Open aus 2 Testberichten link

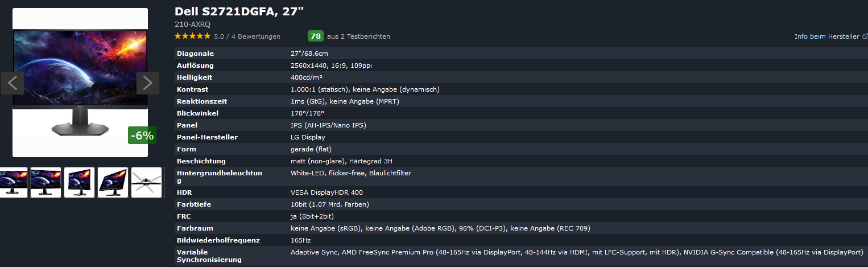pyautogui.click(x=358, y=36)
